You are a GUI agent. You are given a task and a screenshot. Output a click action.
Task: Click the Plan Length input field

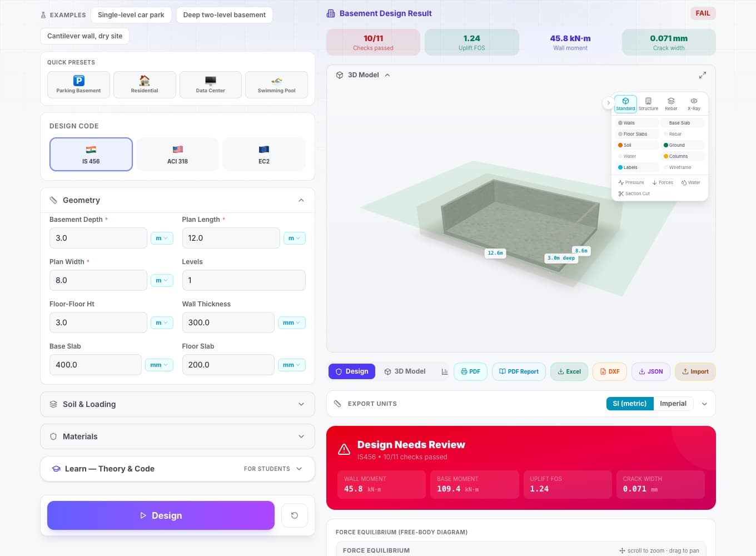tap(231, 238)
